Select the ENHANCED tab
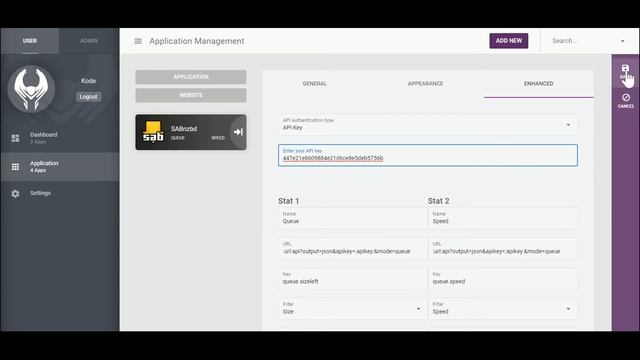Image resolution: width=640 pixels, height=360 pixels. click(x=539, y=84)
